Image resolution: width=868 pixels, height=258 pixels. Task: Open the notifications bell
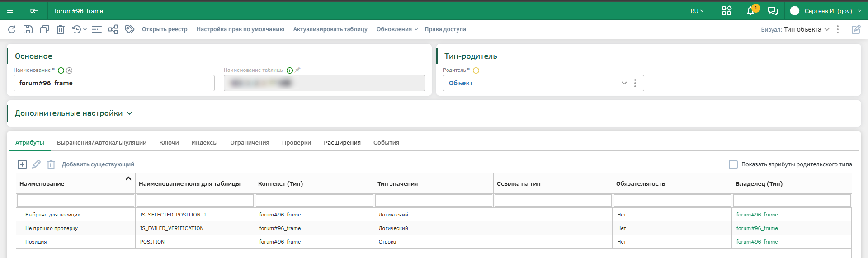point(750,11)
